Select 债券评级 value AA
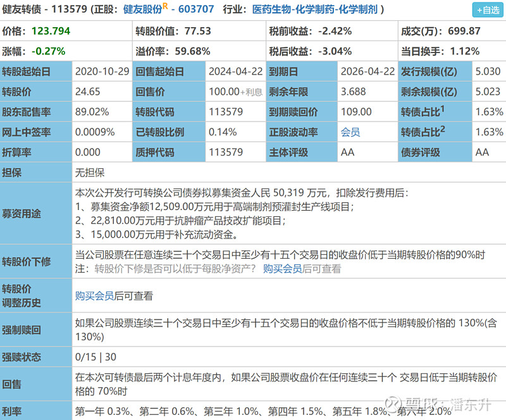Viewport: 506px width, 420px height. point(482,152)
